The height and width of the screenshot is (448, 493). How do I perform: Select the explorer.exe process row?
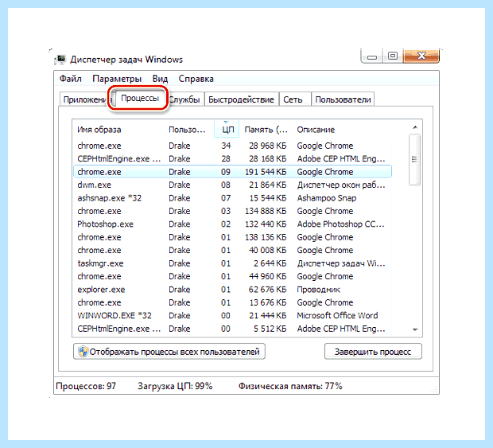[x=233, y=289]
